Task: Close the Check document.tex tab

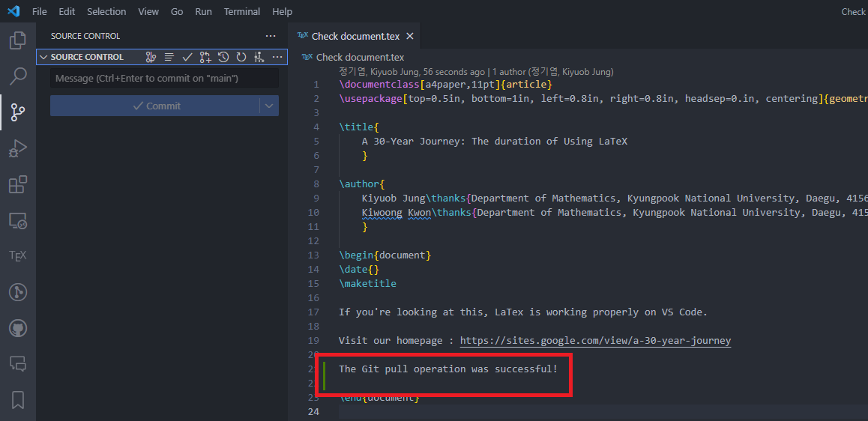Action: [x=410, y=36]
